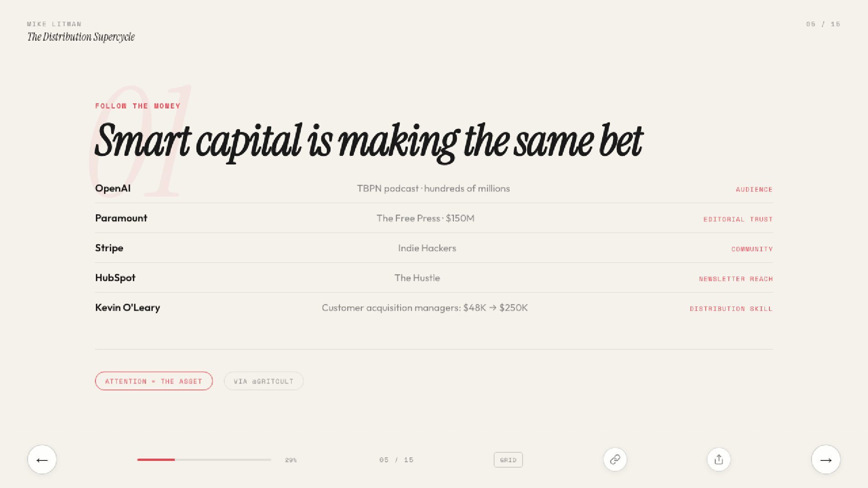868x488 pixels.
Task: Open the share icon button
Action: click(x=718, y=460)
